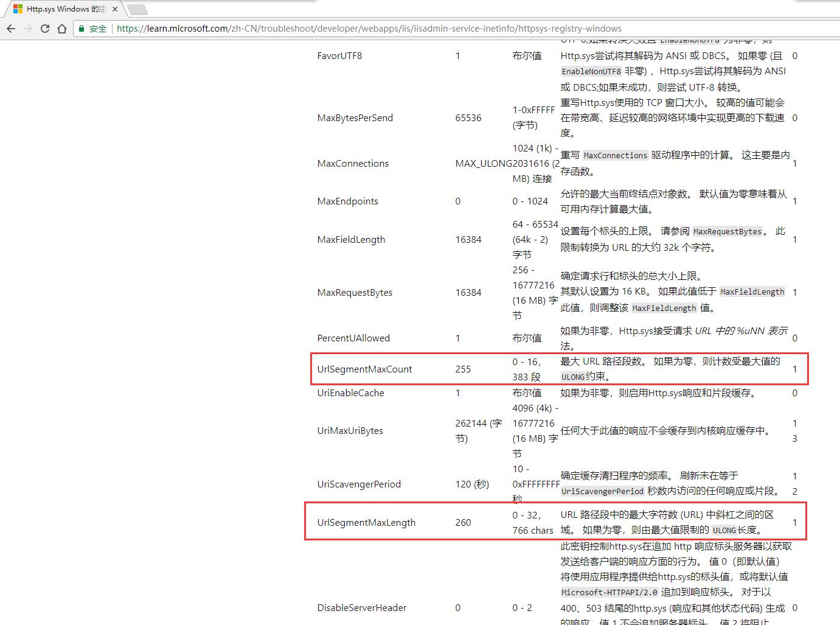This screenshot has height=625, width=840.
Task: Click the 120 (秒) default value
Action: pos(472,484)
